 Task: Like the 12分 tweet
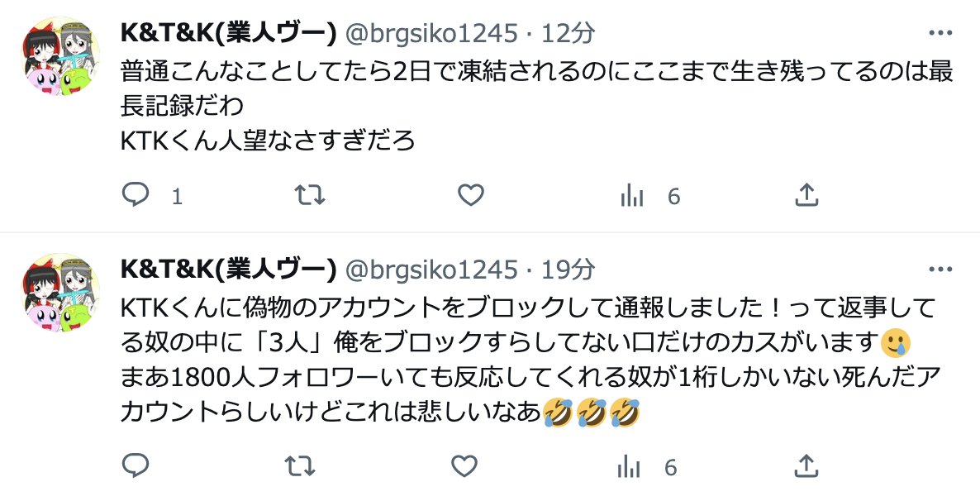click(471, 195)
